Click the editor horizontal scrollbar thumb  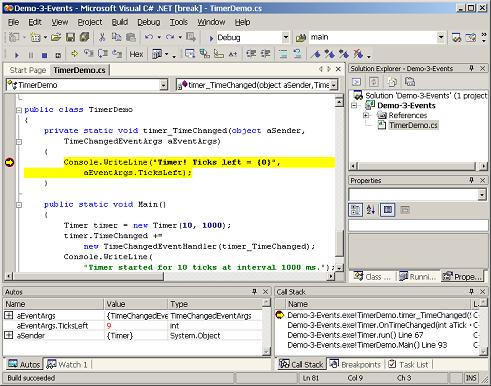pos(89,276)
